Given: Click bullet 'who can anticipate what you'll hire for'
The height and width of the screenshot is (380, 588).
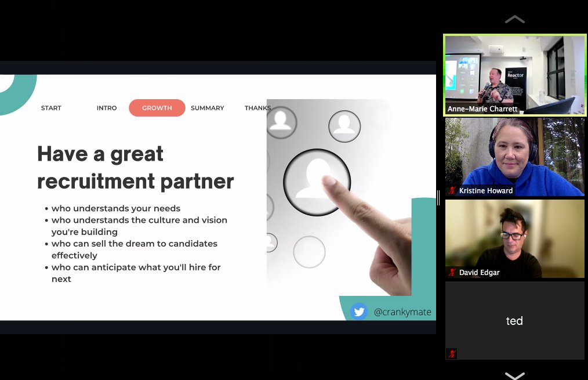Looking at the screenshot, I should click(136, 267).
